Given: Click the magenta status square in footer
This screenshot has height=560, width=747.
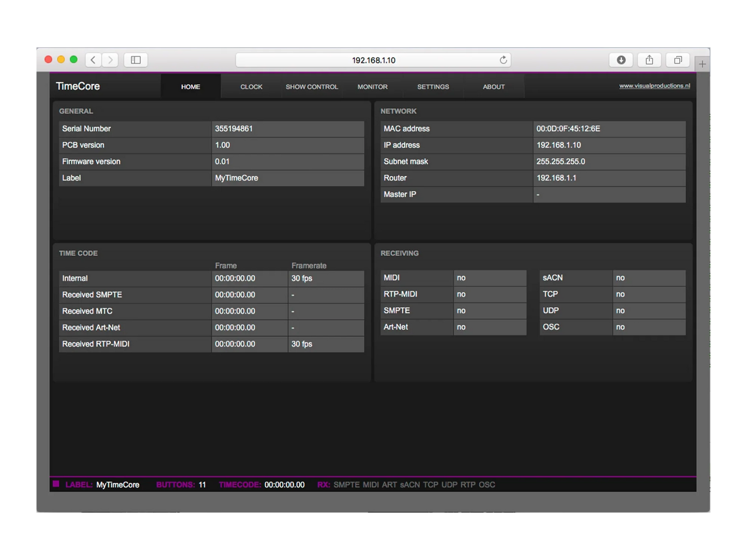Looking at the screenshot, I should pyautogui.click(x=56, y=484).
